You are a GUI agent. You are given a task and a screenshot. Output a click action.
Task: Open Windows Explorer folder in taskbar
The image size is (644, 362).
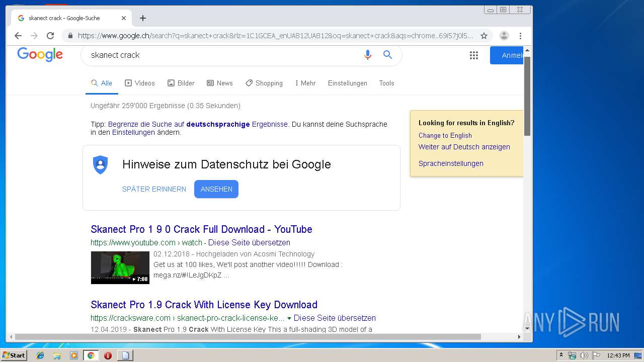[57, 355]
